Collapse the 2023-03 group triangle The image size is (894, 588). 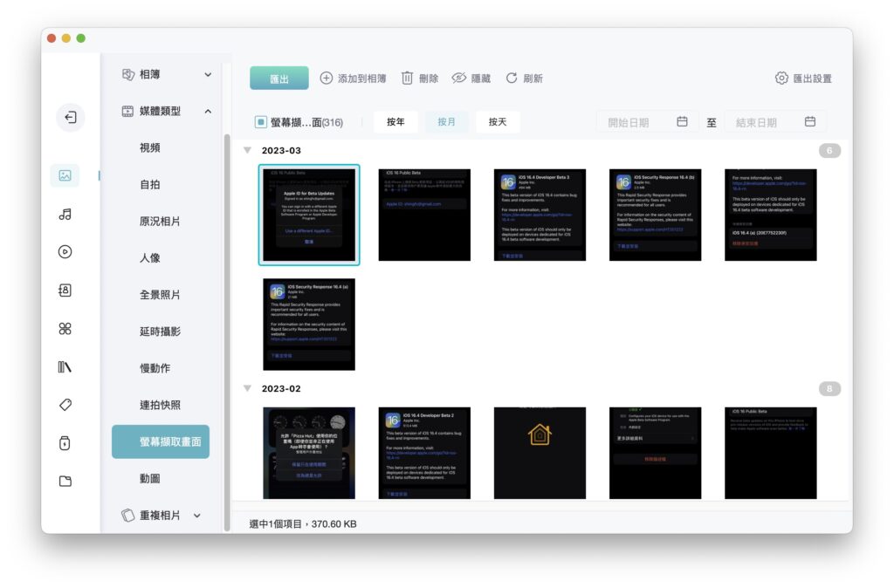(247, 150)
